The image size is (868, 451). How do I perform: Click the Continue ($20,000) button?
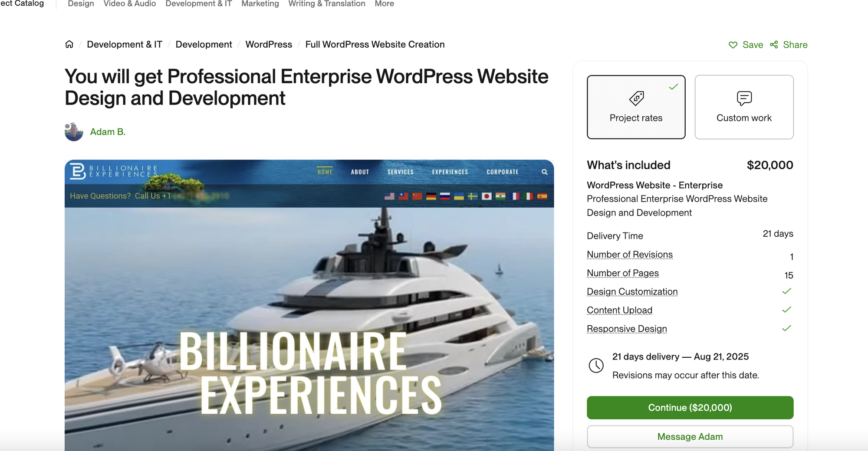[x=690, y=408]
